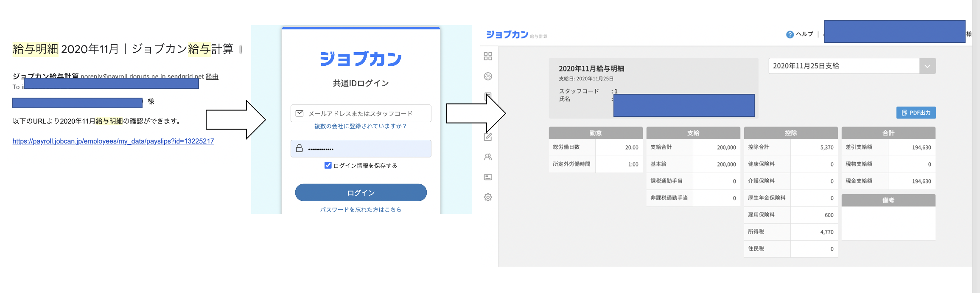This screenshot has height=293, width=980.
Task: Toggle ログイン情報を保存する checkbox
Action: click(x=328, y=165)
